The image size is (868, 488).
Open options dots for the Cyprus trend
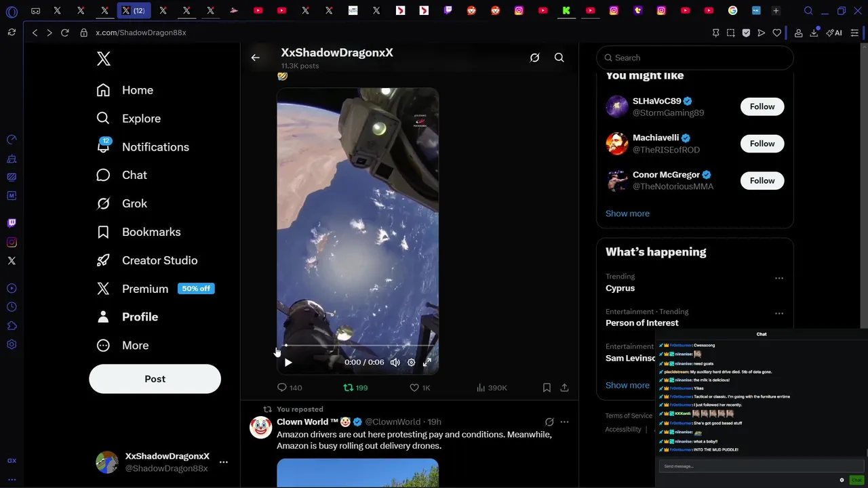(x=779, y=278)
